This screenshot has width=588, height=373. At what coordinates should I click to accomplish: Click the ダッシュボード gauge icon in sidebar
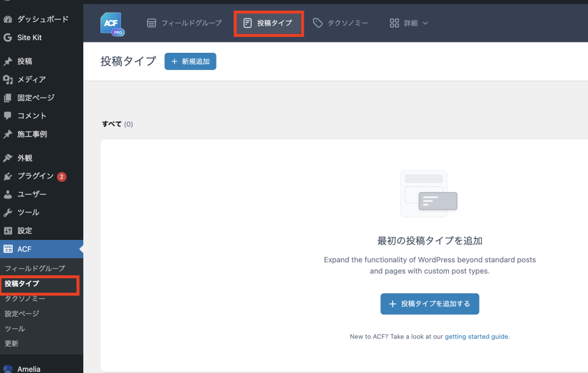(8, 19)
